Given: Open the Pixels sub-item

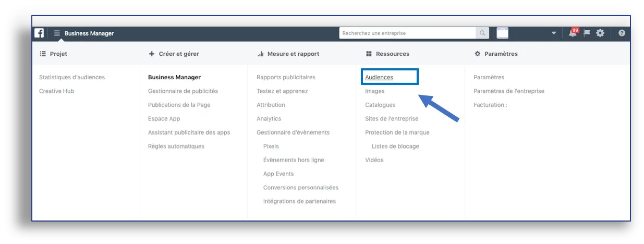Looking at the screenshot, I should point(271,146).
